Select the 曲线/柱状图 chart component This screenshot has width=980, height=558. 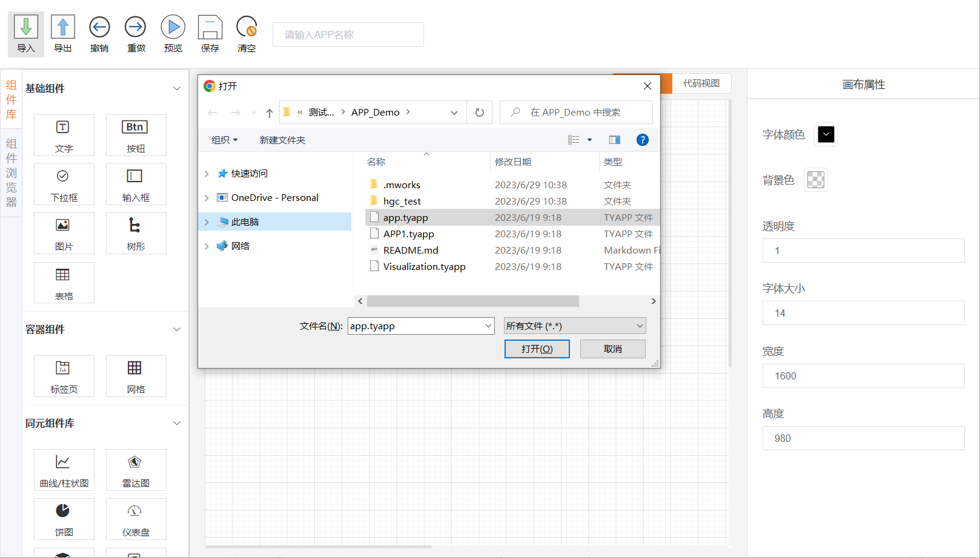64,470
